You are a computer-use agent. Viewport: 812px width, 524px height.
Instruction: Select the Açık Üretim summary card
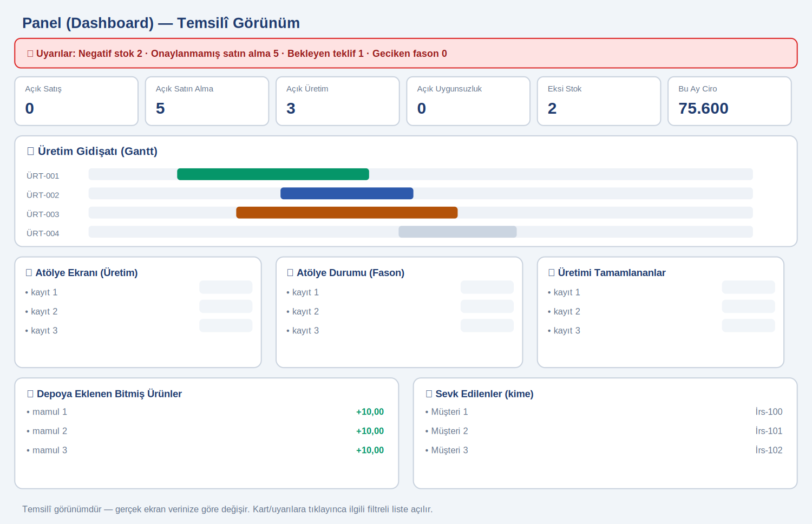pos(338,101)
